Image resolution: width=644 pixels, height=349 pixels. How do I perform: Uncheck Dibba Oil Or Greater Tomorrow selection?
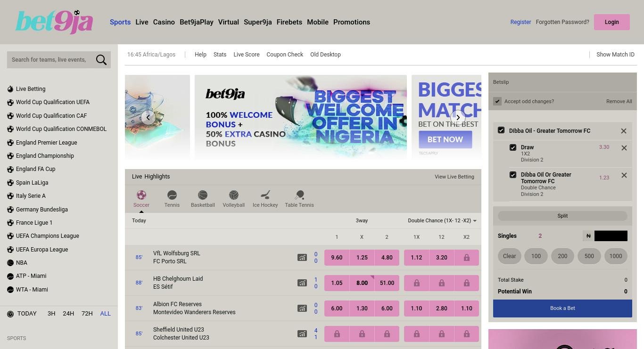click(513, 175)
